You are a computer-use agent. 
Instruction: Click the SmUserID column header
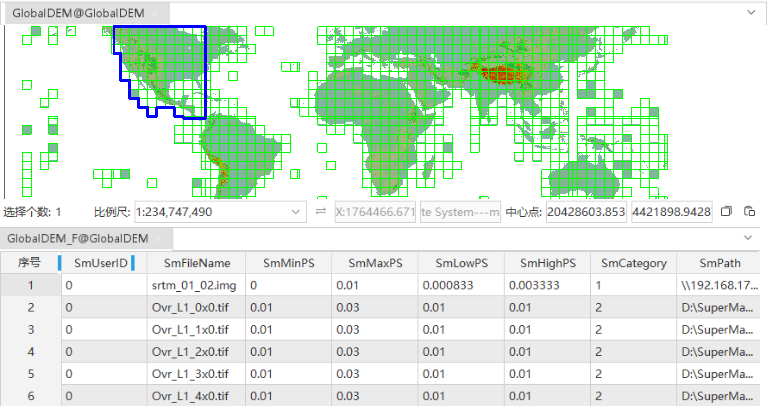coord(100,263)
